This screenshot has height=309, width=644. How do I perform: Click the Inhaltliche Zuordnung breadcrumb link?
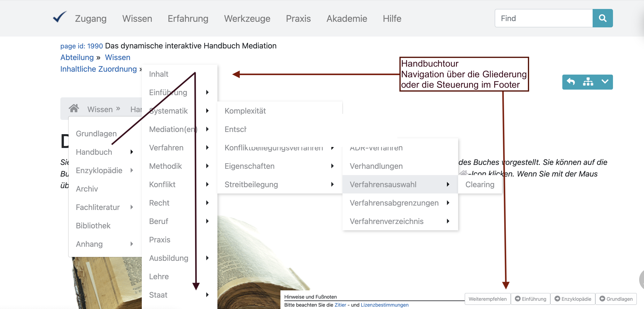click(98, 69)
